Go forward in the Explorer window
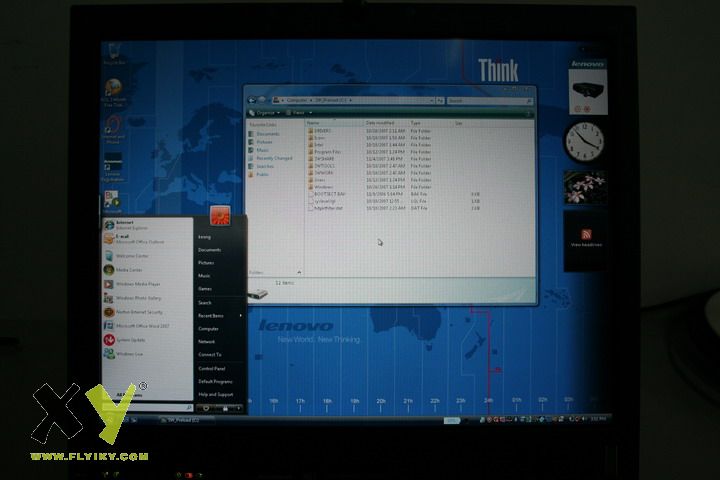This screenshot has height=480, width=720. click(x=262, y=100)
